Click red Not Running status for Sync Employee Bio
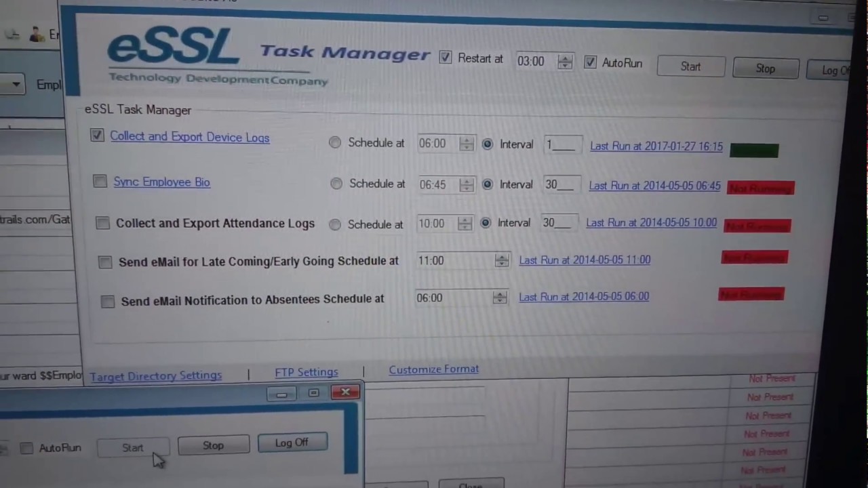868x488 pixels. (x=760, y=188)
